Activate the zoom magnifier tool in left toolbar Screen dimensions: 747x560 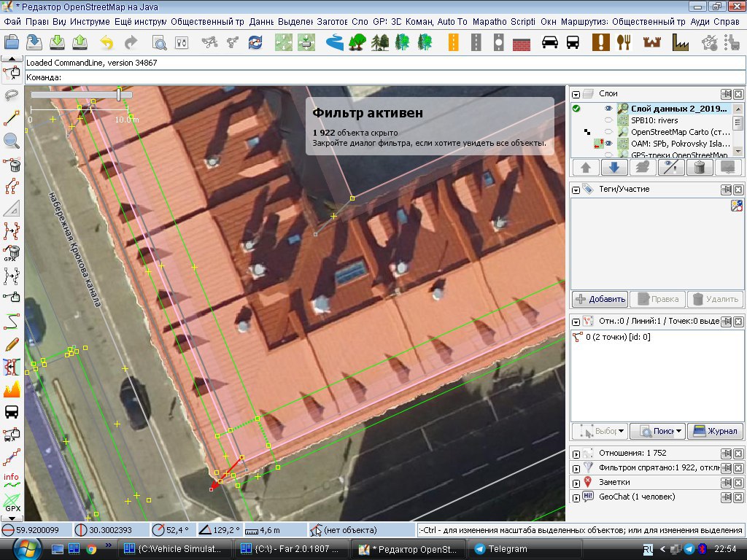click(x=12, y=141)
